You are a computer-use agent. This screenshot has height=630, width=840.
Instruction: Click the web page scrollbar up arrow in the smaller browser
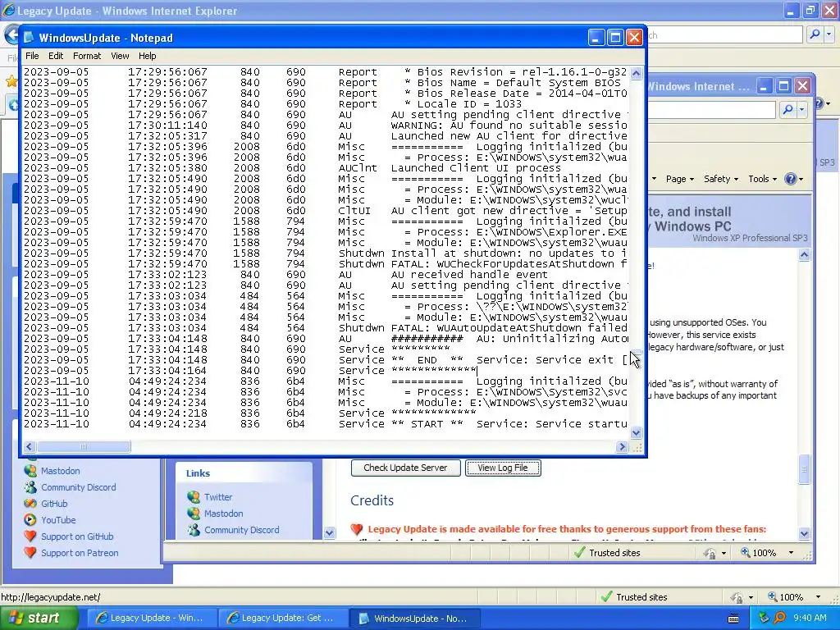pos(804,256)
